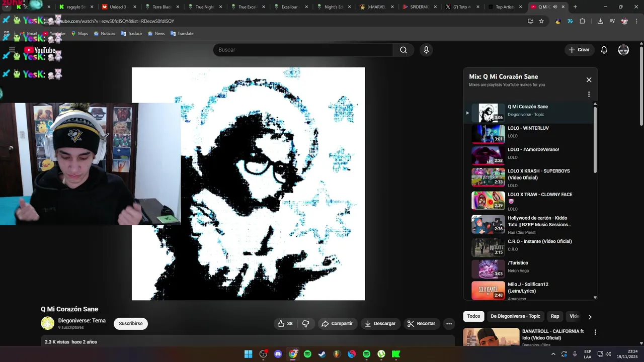Open Chrome three-dot main menu
The width and height of the screenshot is (644, 362).
[637, 21]
